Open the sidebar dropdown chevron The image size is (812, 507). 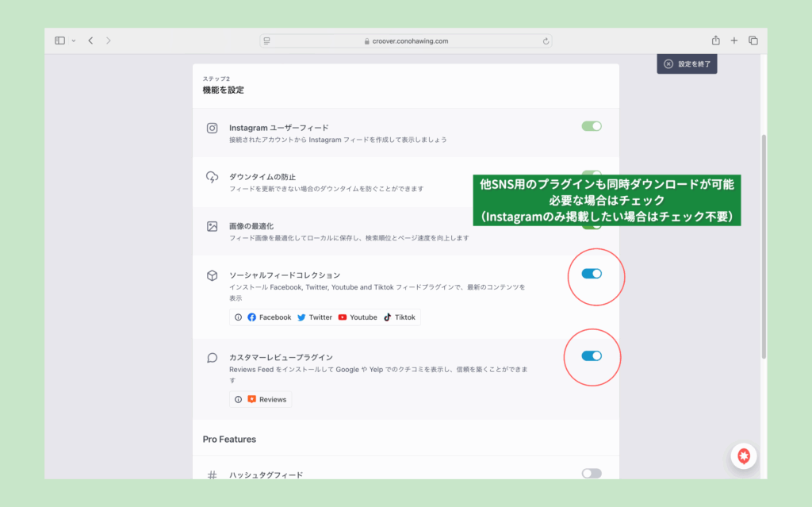click(x=74, y=41)
